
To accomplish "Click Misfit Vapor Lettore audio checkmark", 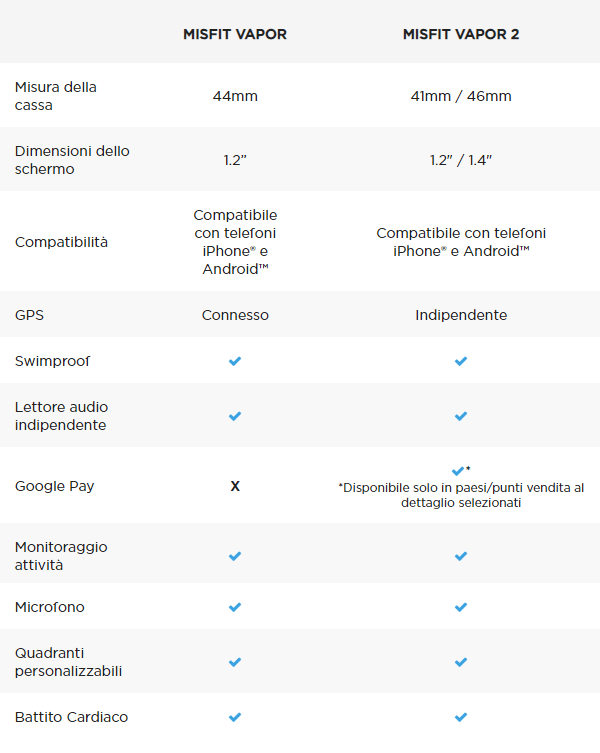I will tap(235, 416).
